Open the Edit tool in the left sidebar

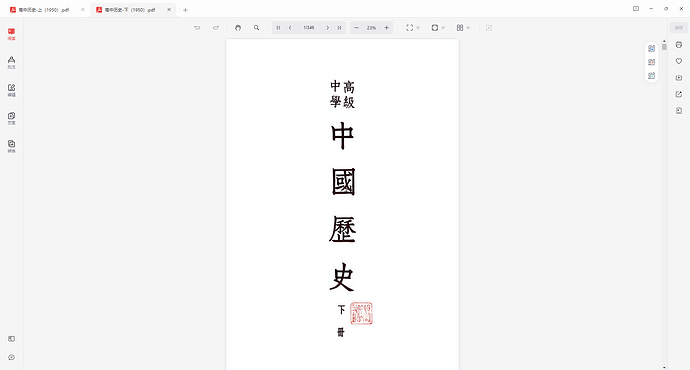[11, 91]
